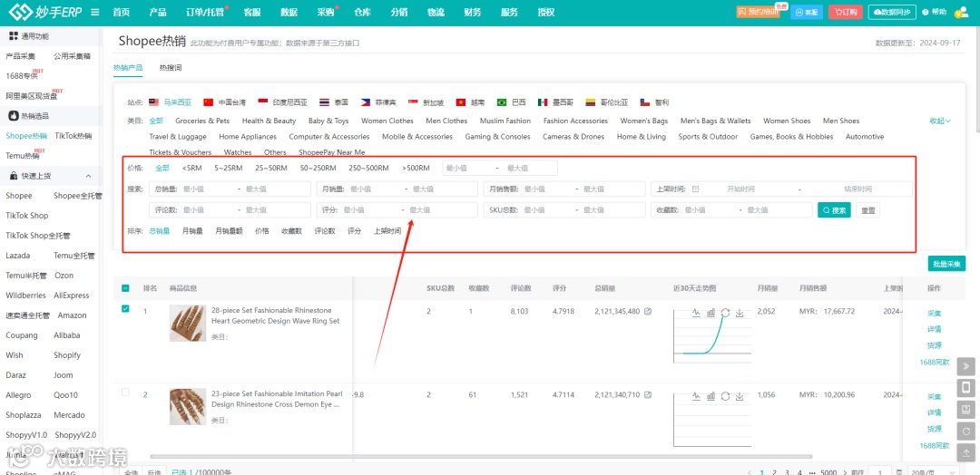Open the 20条/页 page size dropdown
Viewport: 980px width, 475px height.
pos(932,472)
